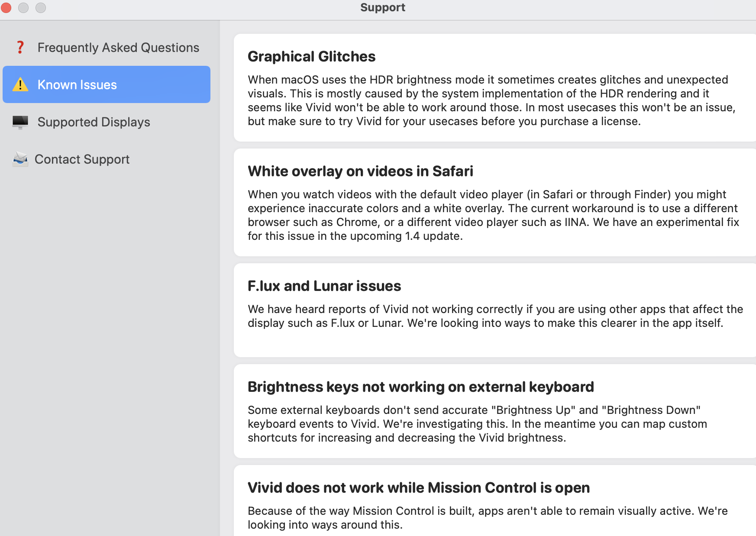The image size is (756, 536).
Task: Click the paragraph about HDR brightness mode glitches
Action: click(x=491, y=100)
